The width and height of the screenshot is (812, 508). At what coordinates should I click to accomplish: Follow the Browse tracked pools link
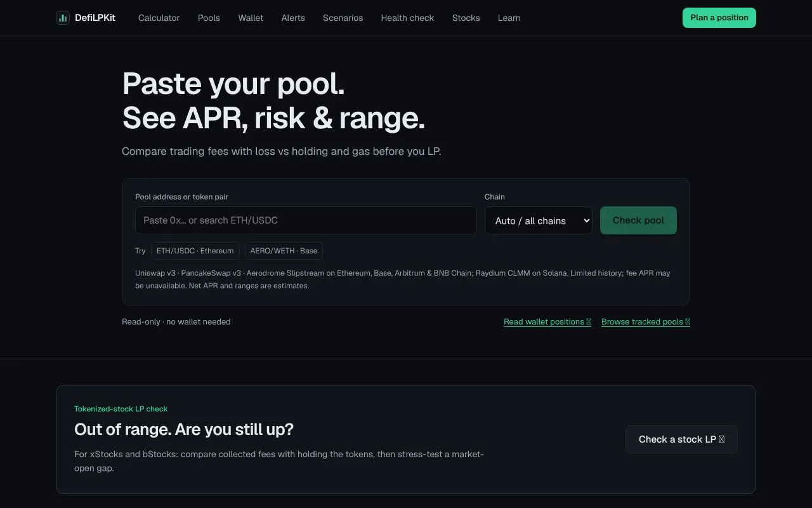[646, 322]
